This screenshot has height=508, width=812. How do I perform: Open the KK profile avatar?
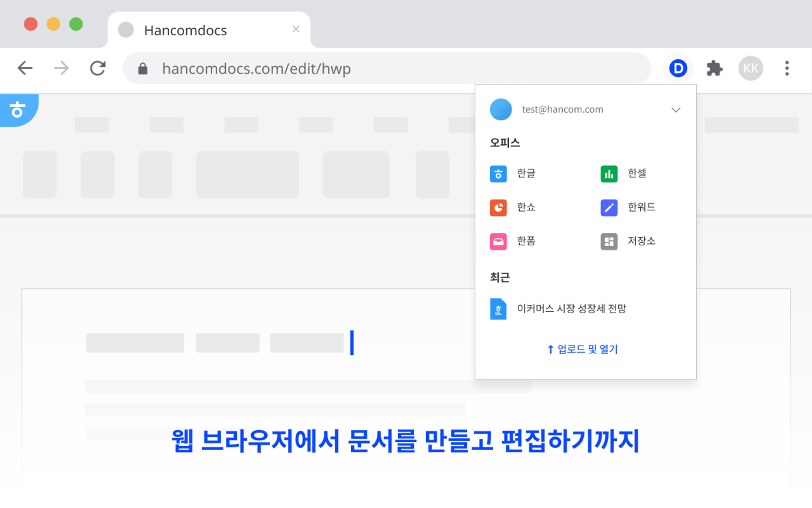[x=751, y=68]
